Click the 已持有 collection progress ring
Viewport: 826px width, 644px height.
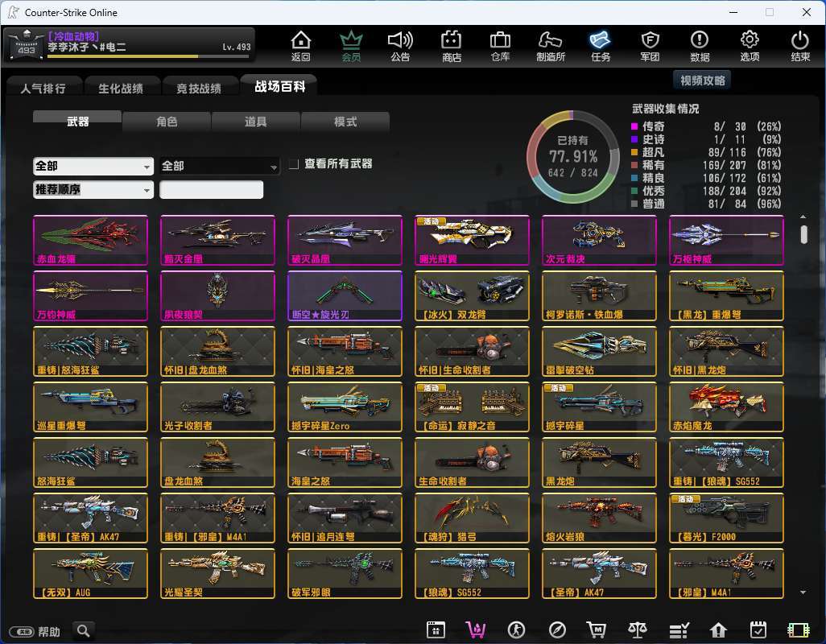coord(573,157)
